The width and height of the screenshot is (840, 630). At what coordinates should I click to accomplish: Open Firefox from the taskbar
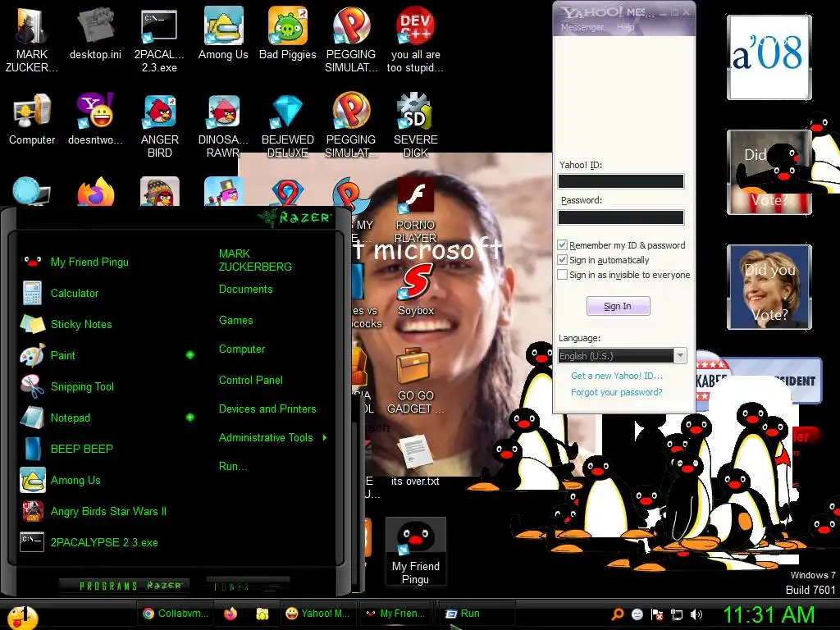231,614
